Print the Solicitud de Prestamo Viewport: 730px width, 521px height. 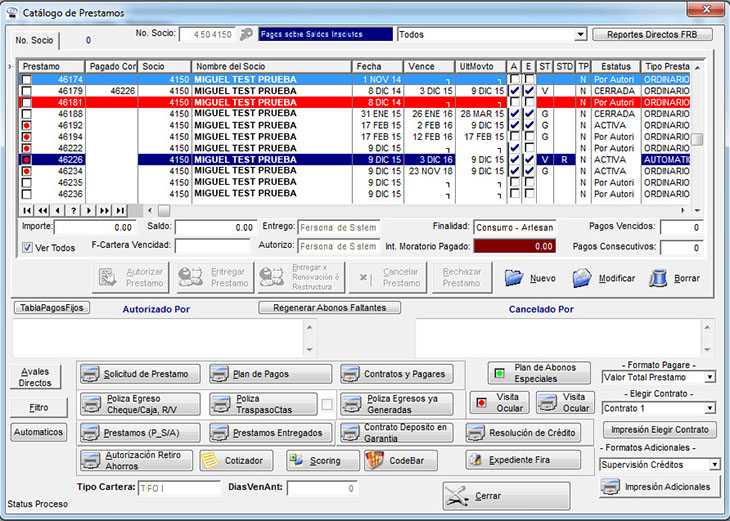(91, 374)
